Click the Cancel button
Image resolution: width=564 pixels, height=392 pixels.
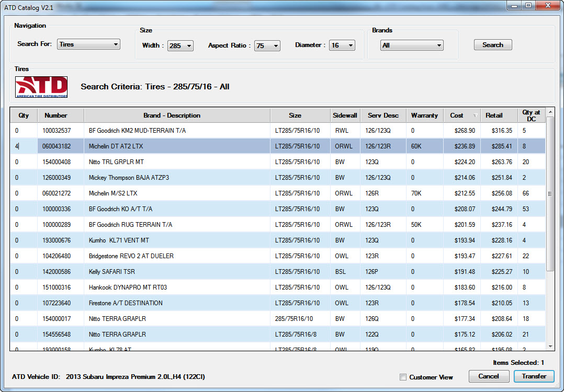[x=489, y=376]
